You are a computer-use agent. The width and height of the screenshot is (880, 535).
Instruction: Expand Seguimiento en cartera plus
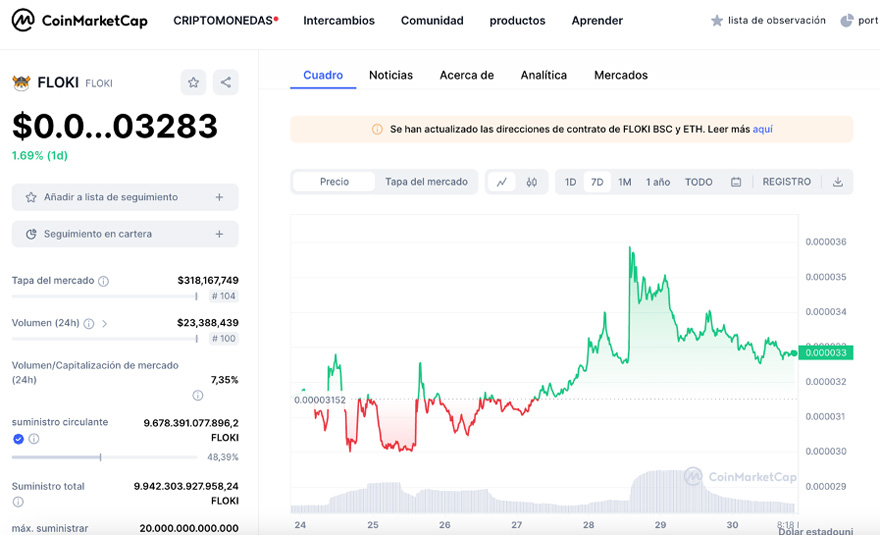point(219,234)
